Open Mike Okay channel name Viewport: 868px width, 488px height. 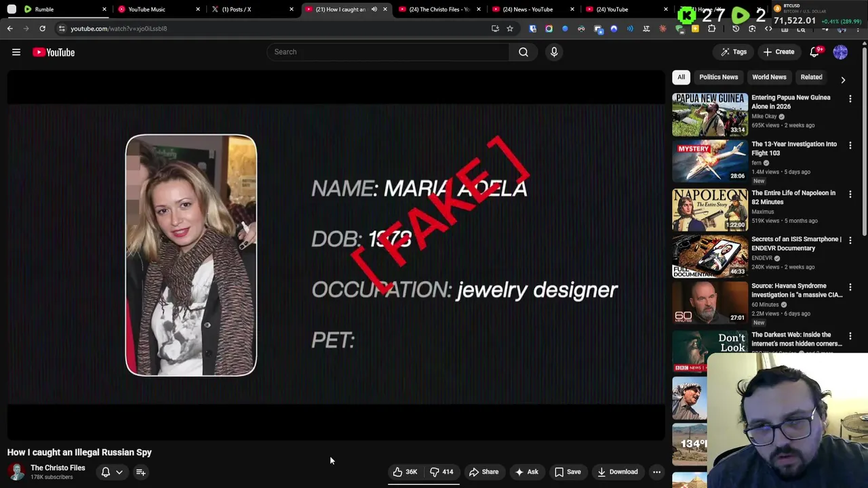coord(764,116)
